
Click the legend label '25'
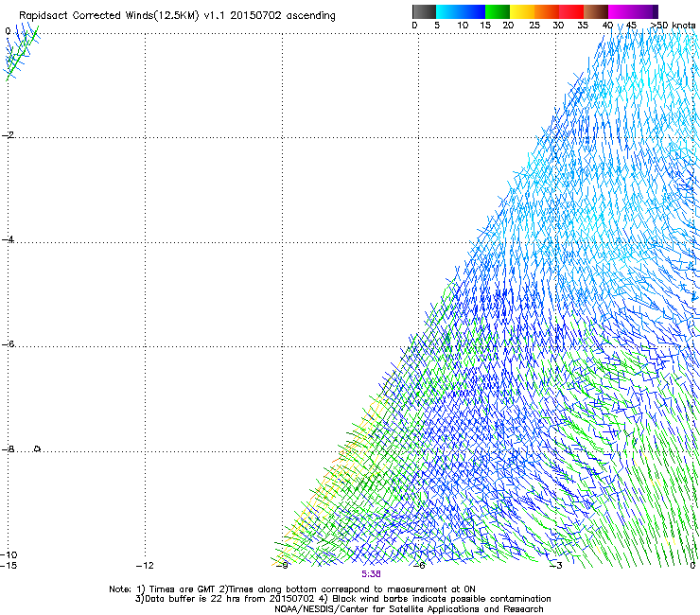534,26
